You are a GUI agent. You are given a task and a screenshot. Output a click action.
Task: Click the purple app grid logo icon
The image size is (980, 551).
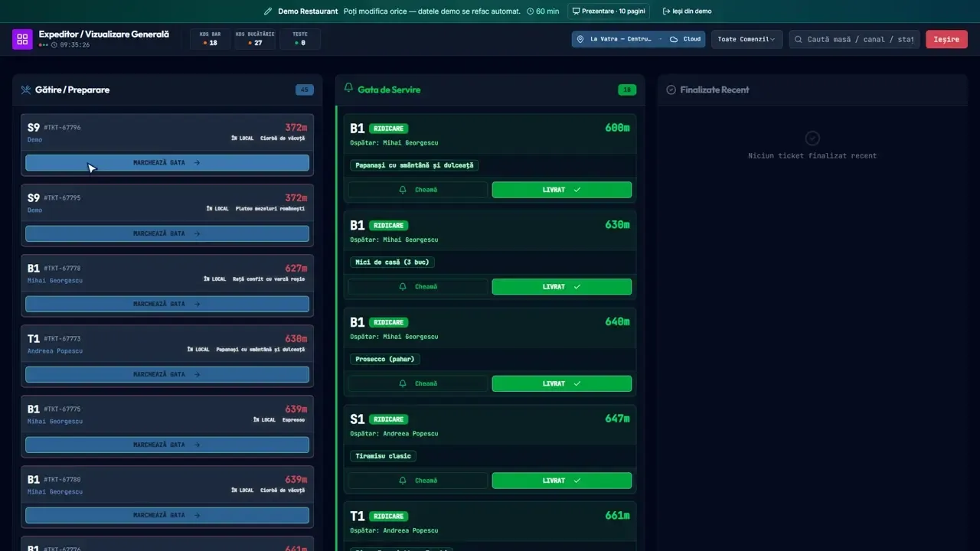pyautogui.click(x=22, y=39)
